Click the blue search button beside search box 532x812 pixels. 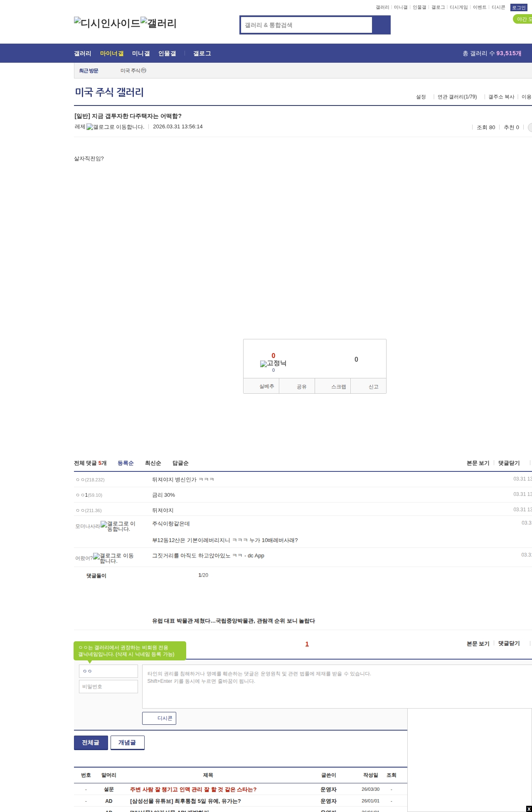click(381, 25)
